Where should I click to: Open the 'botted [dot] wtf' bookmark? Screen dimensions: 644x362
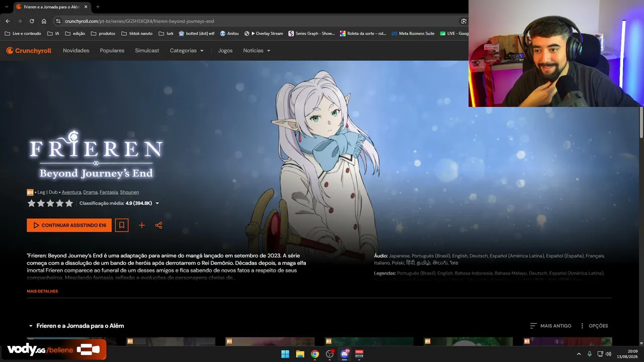[x=197, y=34]
